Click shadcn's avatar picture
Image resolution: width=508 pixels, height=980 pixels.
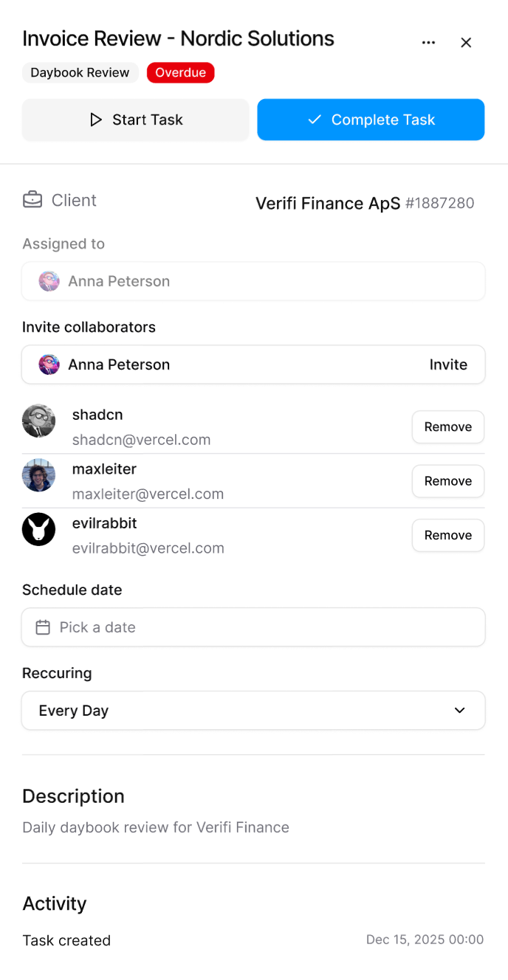pyautogui.click(x=38, y=421)
